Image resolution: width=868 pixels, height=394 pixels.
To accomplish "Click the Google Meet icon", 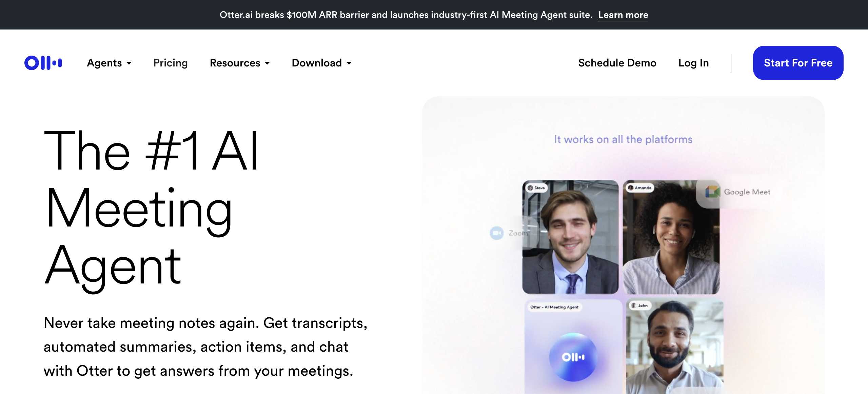I will click(712, 192).
